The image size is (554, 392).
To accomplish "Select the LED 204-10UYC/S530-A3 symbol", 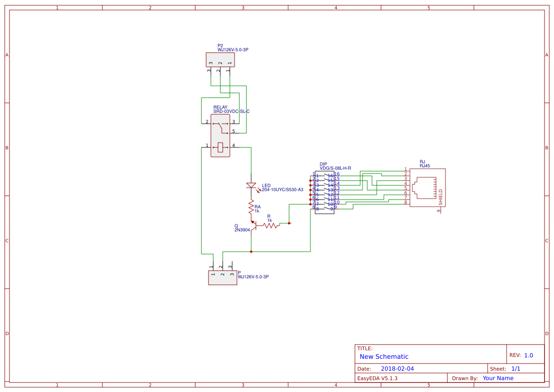I will coord(251,186).
